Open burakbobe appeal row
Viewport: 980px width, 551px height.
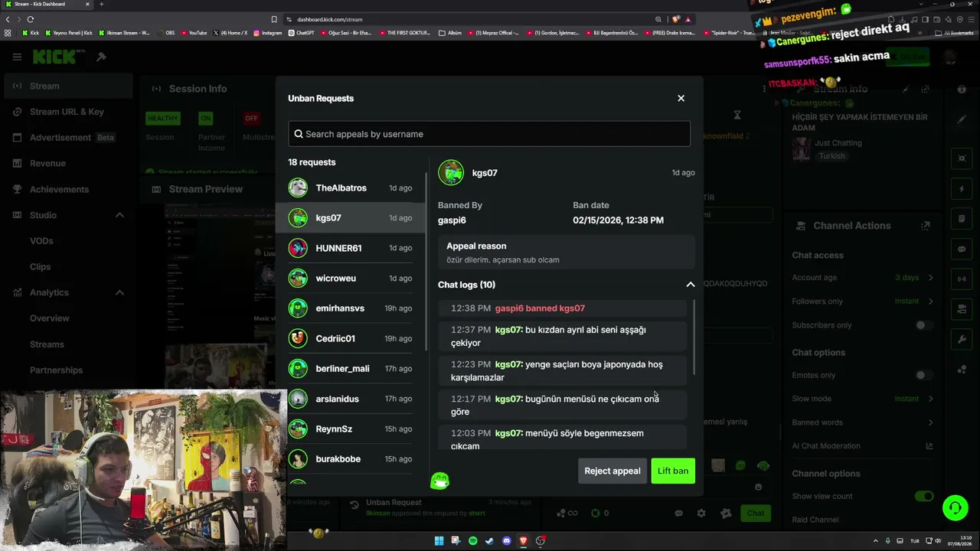[350, 458]
